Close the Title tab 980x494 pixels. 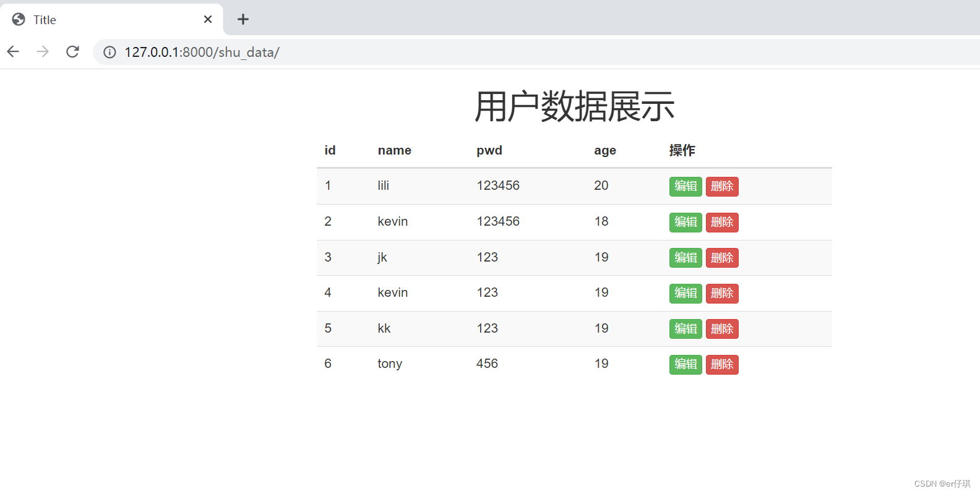tap(208, 19)
